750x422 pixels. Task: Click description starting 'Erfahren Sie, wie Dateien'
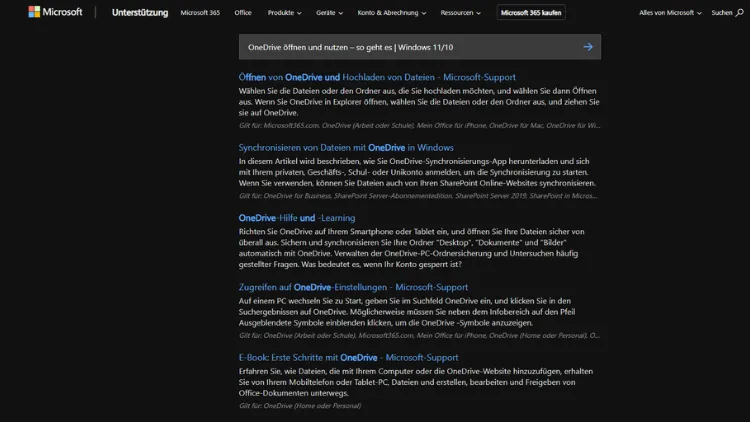(x=416, y=382)
